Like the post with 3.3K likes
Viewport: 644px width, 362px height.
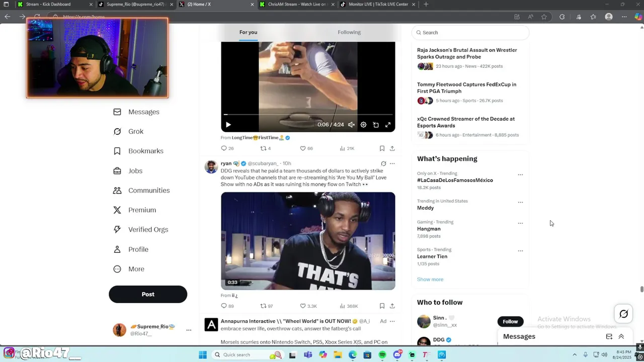click(x=308, y=306)
